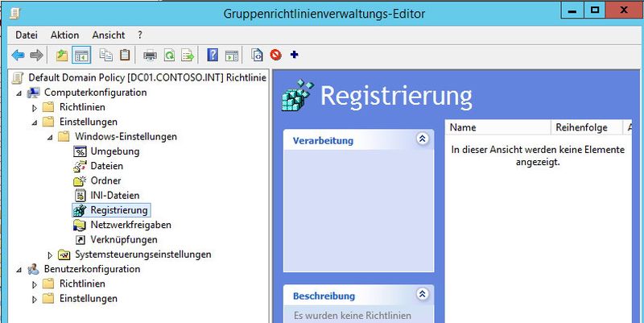The height and width of the screenshot is (323, 644).
Task: Select the Netzwerkfreigaben tree item
Action: 131,225
